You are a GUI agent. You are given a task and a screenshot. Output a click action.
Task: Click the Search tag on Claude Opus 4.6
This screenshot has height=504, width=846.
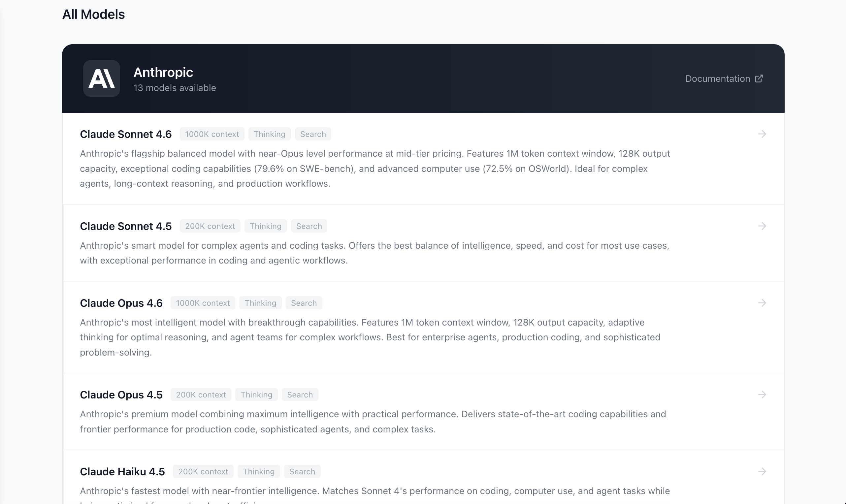(x=304, y=303)
